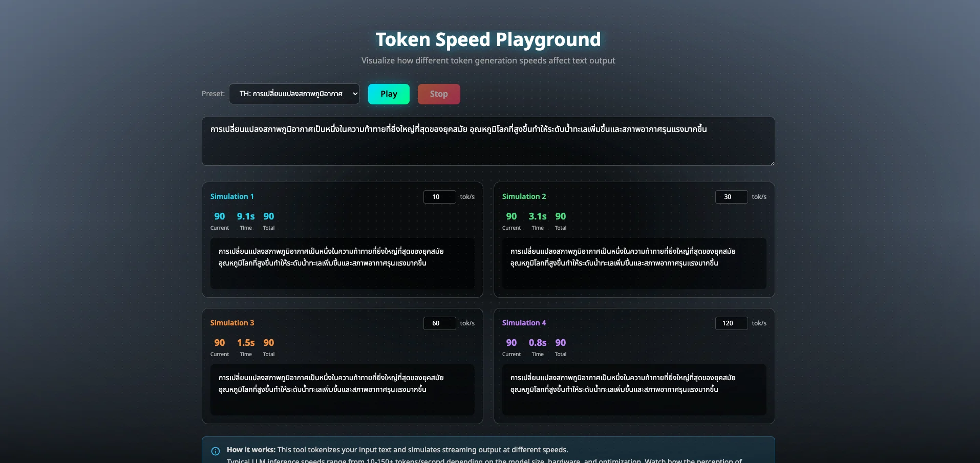Screen dimensions: 980x463
Task: Edit Simulation 3 tok/s speed field
Action: coord(439,323)
